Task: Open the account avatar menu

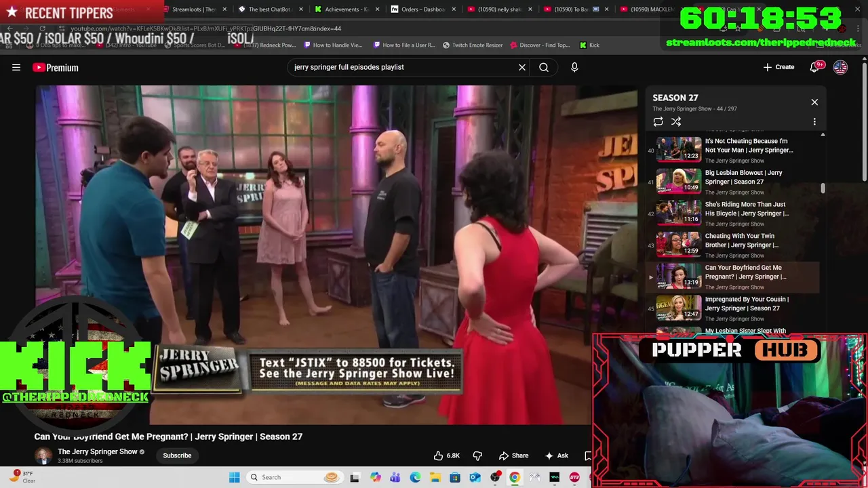Action: (840, 67)
